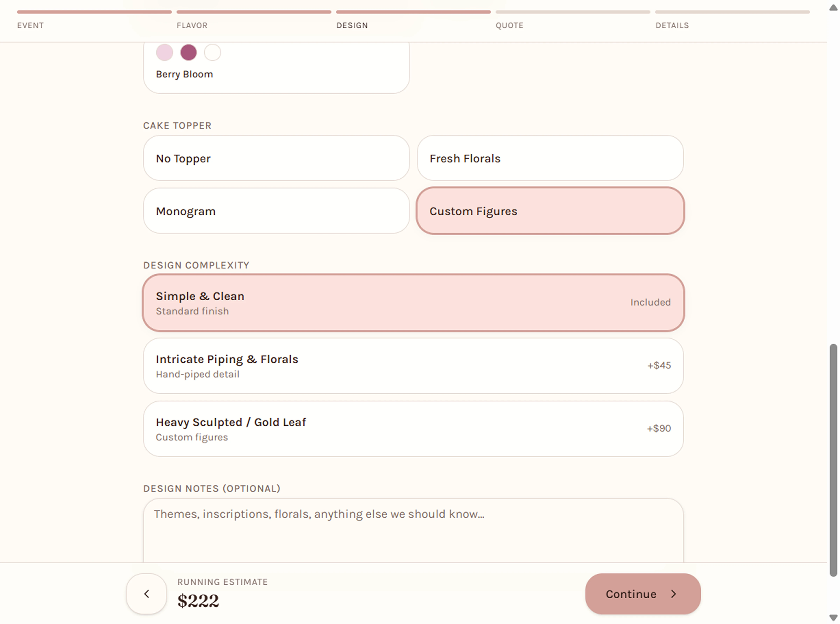The height and width of the screenshot is (624, 840).
Task: Choose Simple & Clean design complexity
Action: [413, 303]
